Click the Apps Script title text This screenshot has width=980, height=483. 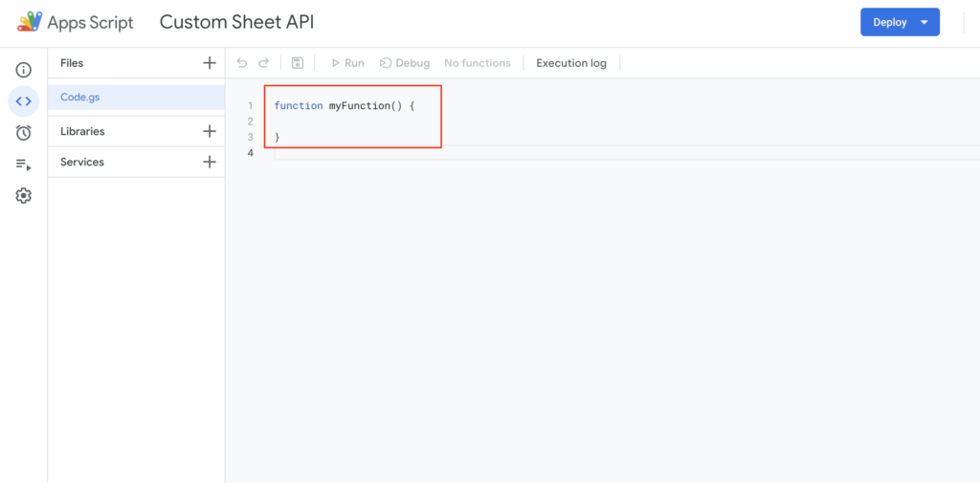point(91,23)
